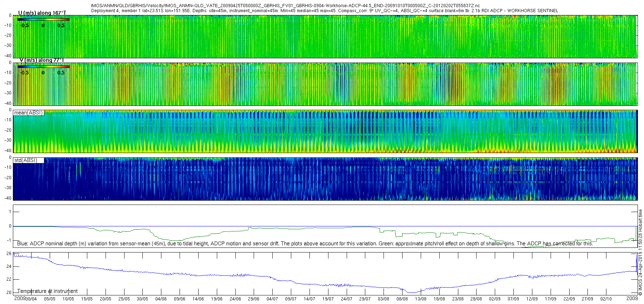Click the 'std(ABSI)' panel label
Image resolution: width=644 pixels, height=304 pixels.
point(26,160)
